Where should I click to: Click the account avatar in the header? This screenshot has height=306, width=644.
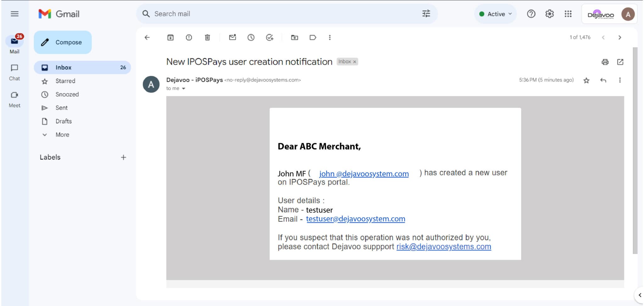tap(628, 14)
